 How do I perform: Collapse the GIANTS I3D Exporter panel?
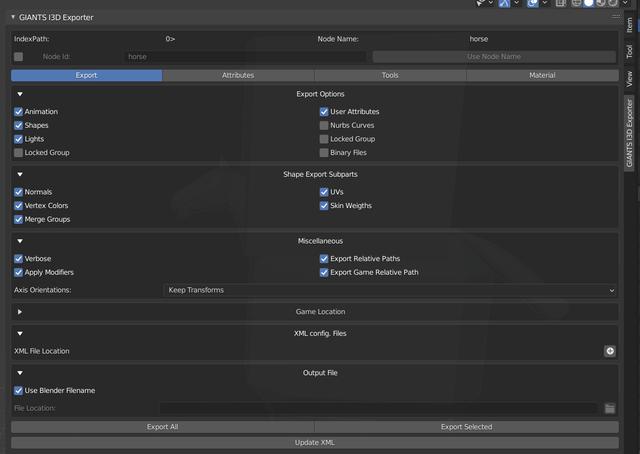coord(13,17)
